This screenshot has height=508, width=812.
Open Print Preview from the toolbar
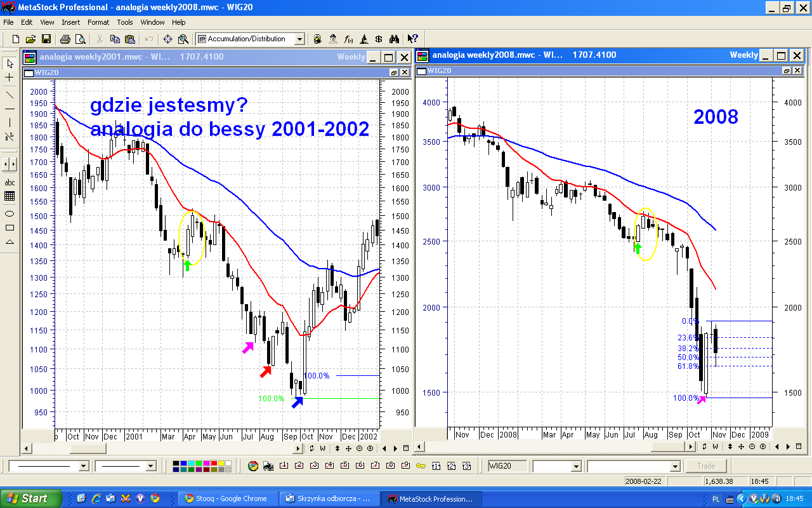[80, 39]
